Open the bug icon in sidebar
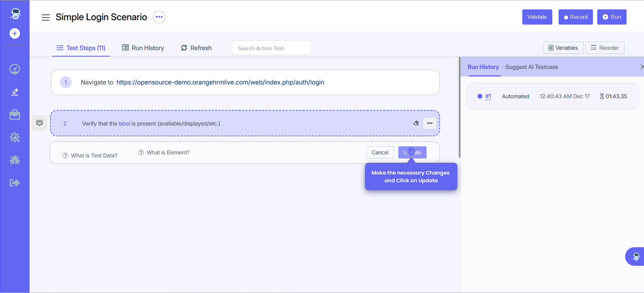Image resolution: width=644 pixels, height=293 pixels. click(15, 160)
